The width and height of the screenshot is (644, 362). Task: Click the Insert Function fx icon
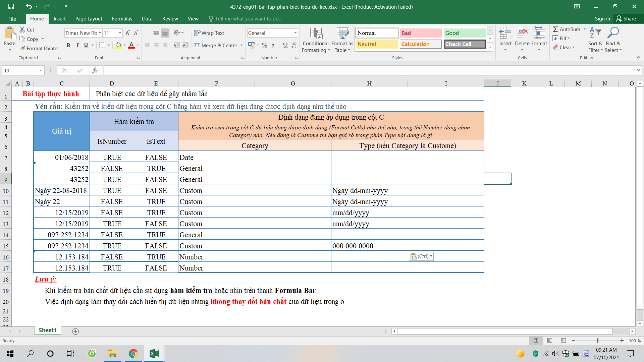click(x=95, y=70)
